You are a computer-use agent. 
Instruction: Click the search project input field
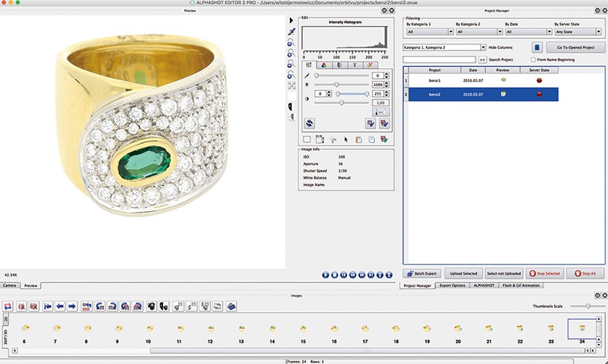click(439, 60)
